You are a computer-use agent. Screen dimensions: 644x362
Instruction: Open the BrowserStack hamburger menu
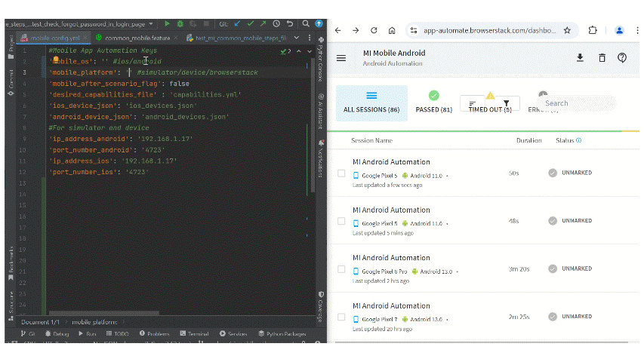pos(341,58)
